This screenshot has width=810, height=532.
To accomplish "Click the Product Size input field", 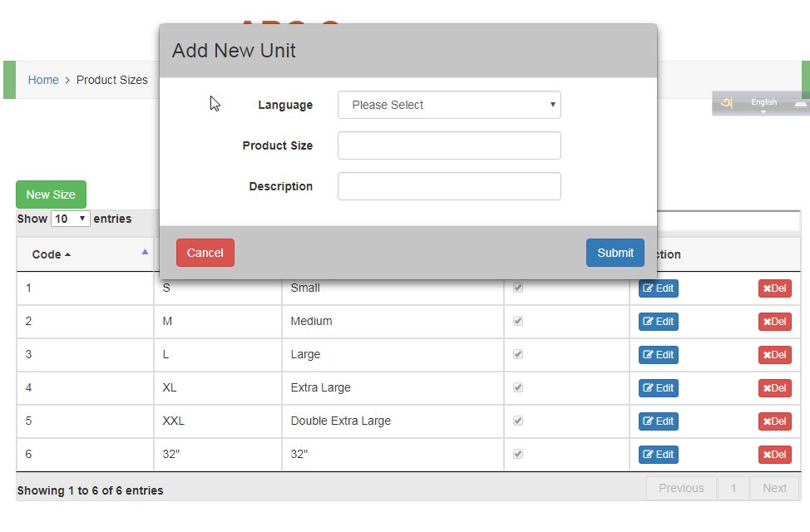I will pyautogui.click(x=449, y=145).
